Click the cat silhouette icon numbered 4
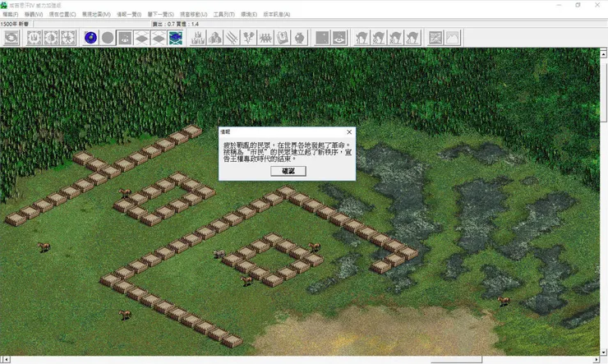The height and width of the screenshot is (364, 608). [x=413, y=38]
